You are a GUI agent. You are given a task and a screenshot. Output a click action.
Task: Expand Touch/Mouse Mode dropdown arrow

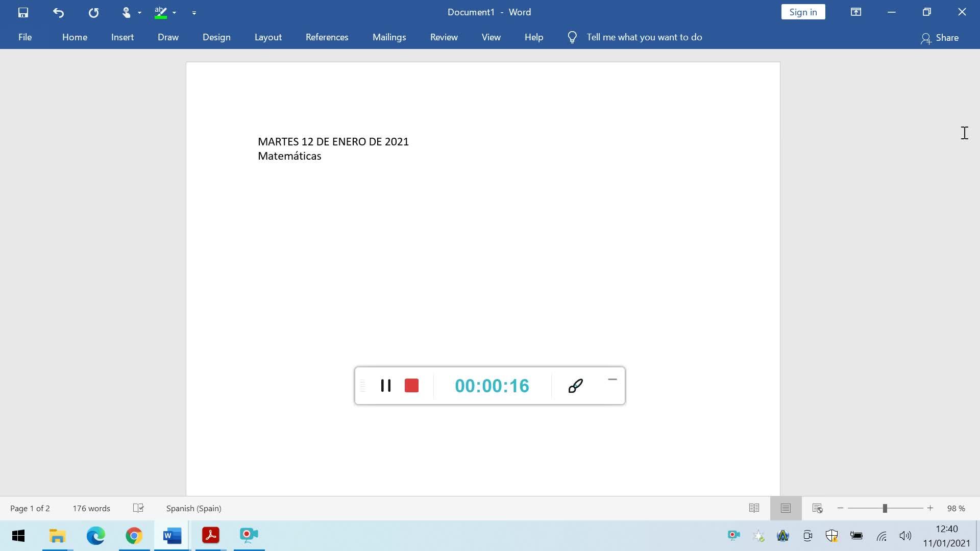(x=139, y=12)
